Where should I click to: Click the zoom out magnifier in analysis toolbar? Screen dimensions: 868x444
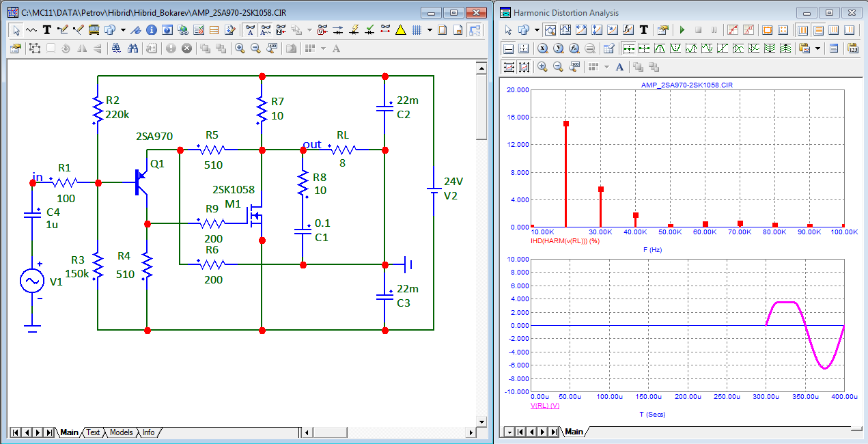tap(558, 67)
